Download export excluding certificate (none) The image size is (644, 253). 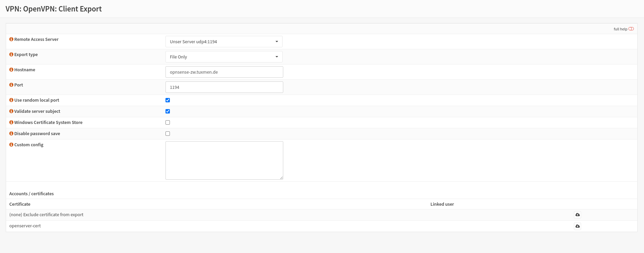tap(577, 215)
